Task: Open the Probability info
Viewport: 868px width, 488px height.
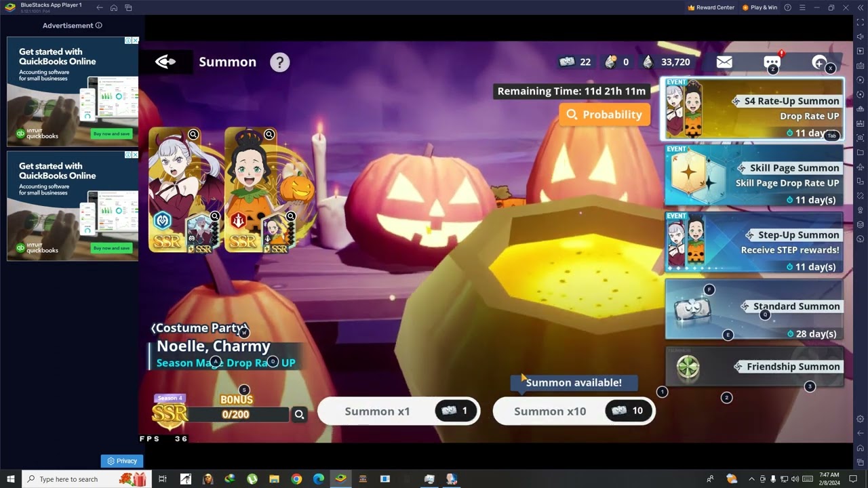Action: tap(604, 115)
